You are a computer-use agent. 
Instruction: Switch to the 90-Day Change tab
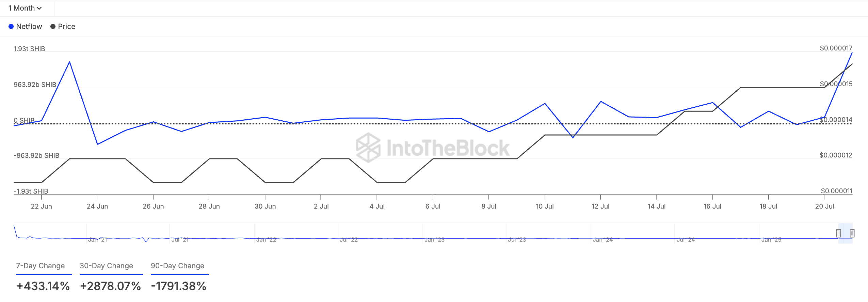coord(177,266)
